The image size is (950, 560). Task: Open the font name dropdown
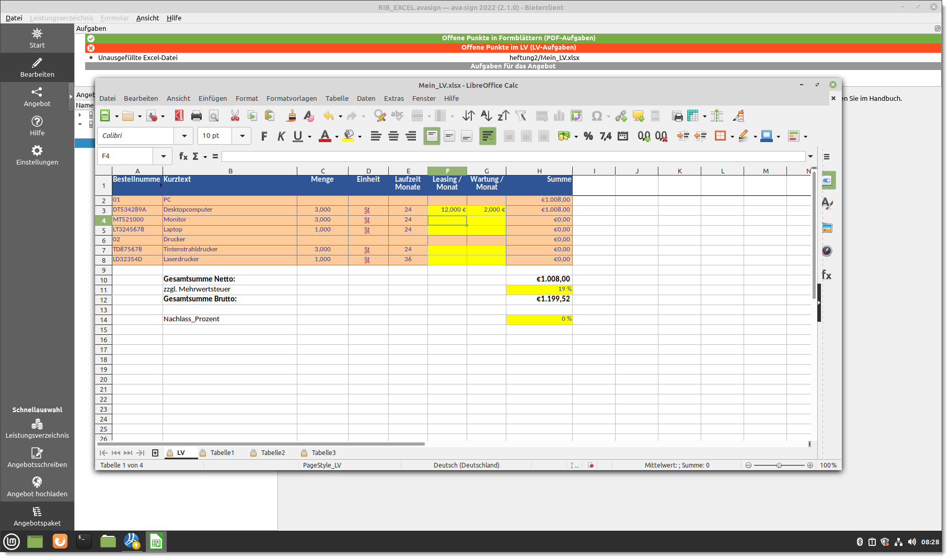pos(183,136)
